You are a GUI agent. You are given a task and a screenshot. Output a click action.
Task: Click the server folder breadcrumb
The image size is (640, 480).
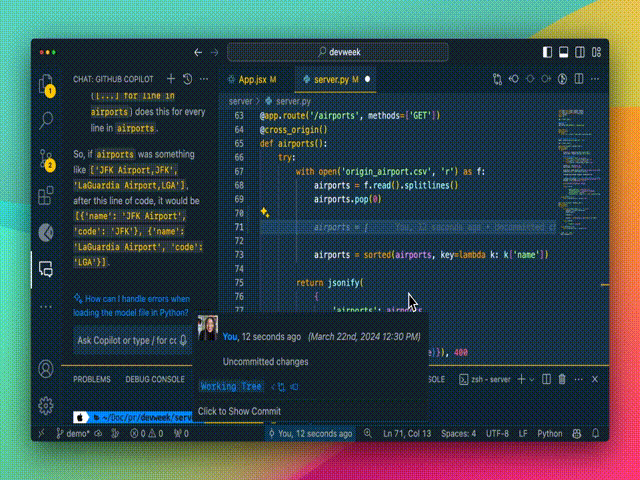pos(240,101)
